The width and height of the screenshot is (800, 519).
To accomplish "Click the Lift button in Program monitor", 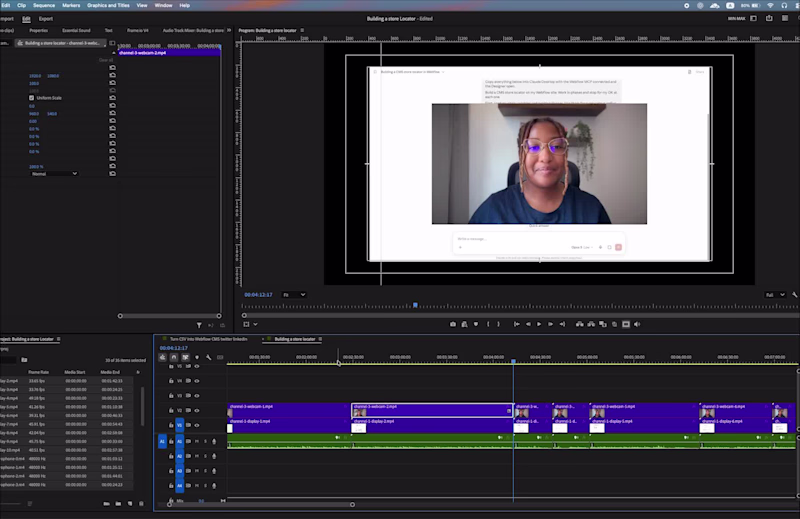I will (580, 324).
